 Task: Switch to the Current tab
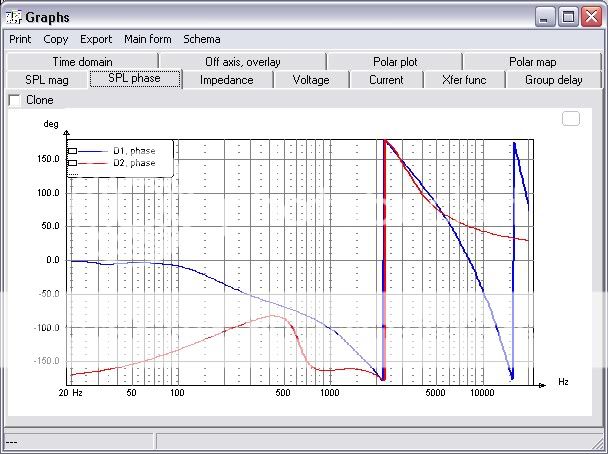point(386,79)
